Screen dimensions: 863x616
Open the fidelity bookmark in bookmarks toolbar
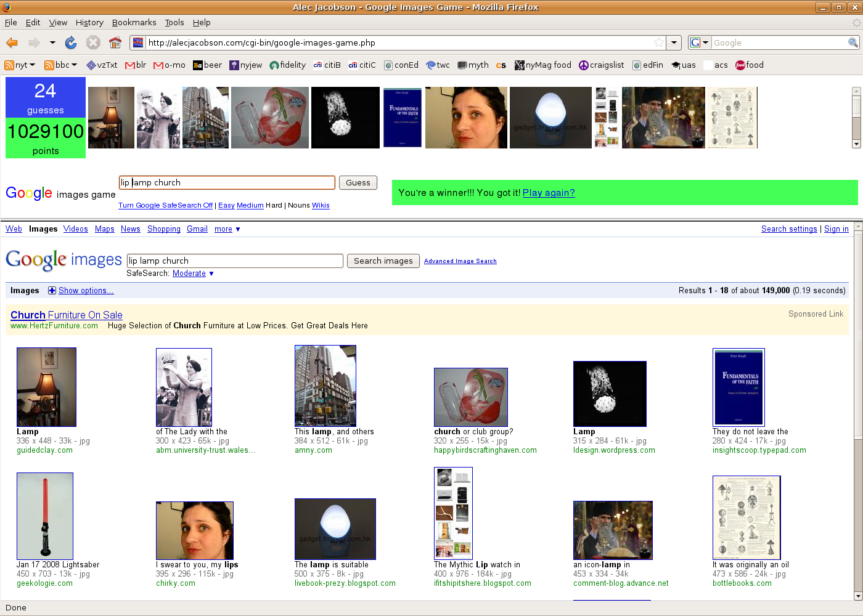coord(287,65)
